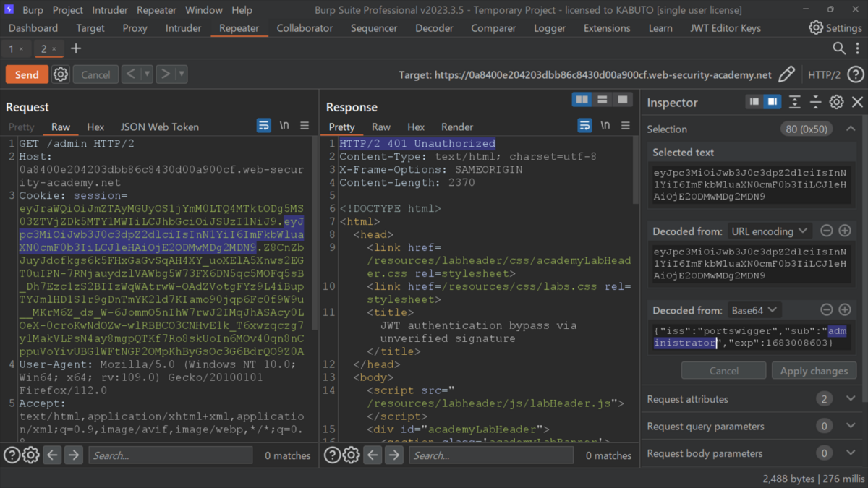Toggle non-printable characters in Response panel
The width and height of the screenshot is (868, 488).
(x=605, y=126)
